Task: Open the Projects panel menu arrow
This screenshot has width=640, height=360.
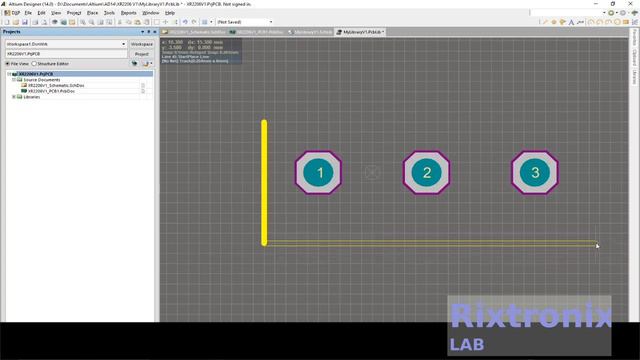Action: [x=142, y=32]
